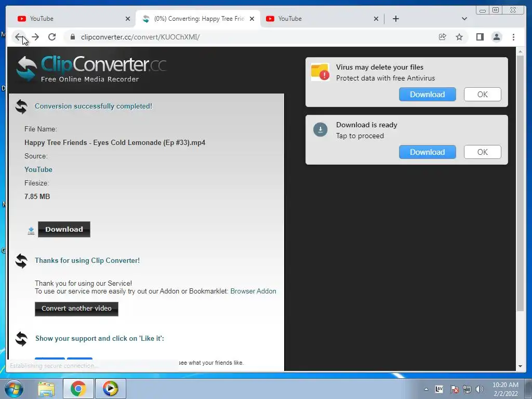Click Convert another video button
Image resolution: width=532 pixels, height=399 pixels.
tap(76, 309)
